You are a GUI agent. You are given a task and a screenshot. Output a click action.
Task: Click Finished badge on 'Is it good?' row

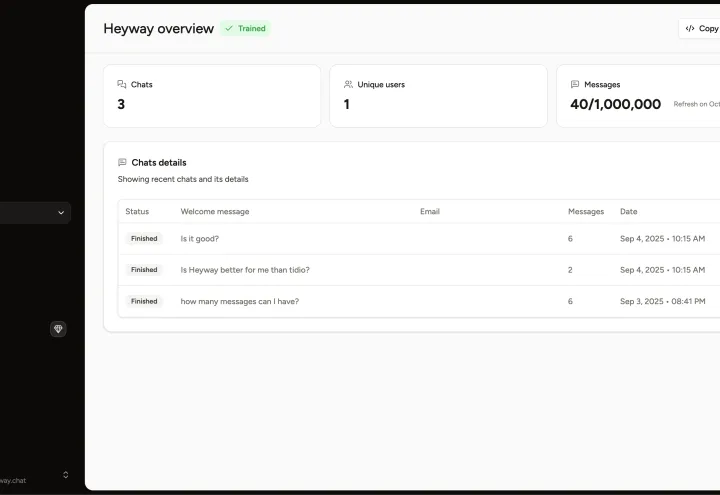point(144,238)
